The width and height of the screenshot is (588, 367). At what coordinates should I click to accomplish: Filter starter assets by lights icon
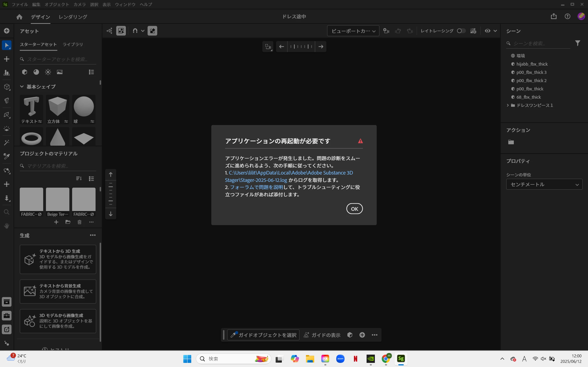coord(48,72)
